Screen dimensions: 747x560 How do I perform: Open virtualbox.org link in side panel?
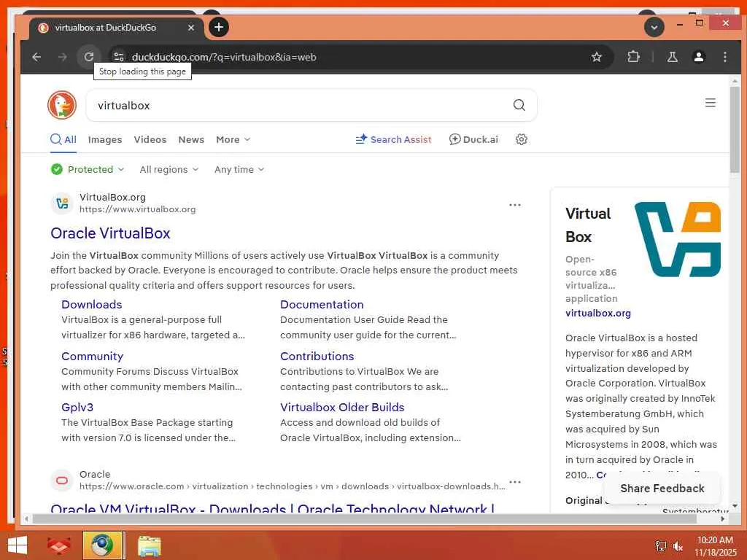coord(598,313)
